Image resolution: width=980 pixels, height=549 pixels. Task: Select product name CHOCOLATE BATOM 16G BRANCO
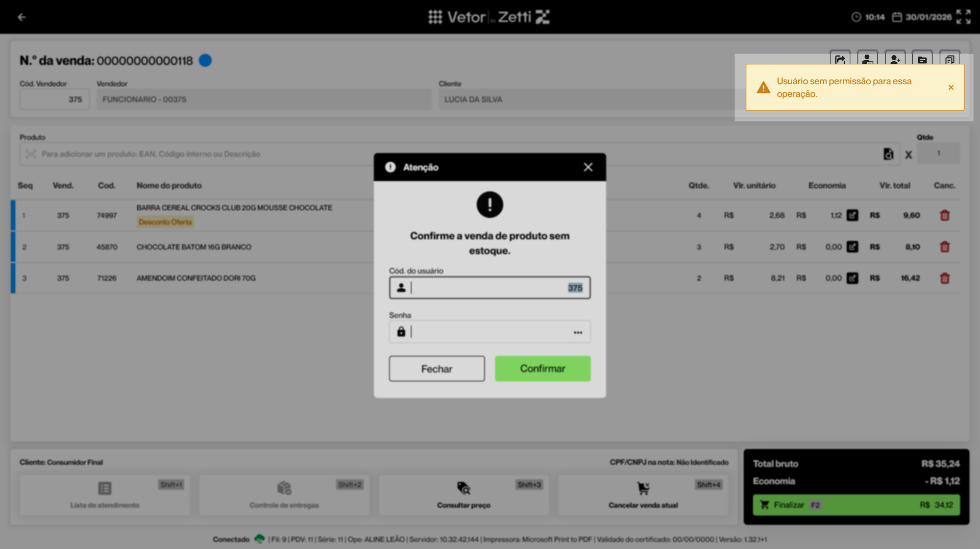(x=194, y=247)
